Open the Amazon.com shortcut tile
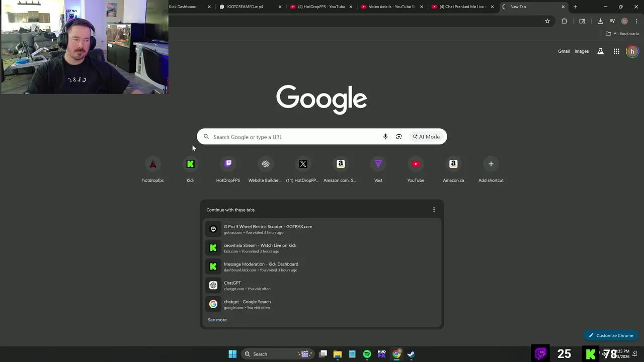Image resolution: width=644 pixels, height=362 pixels. [x=341, y=170]
